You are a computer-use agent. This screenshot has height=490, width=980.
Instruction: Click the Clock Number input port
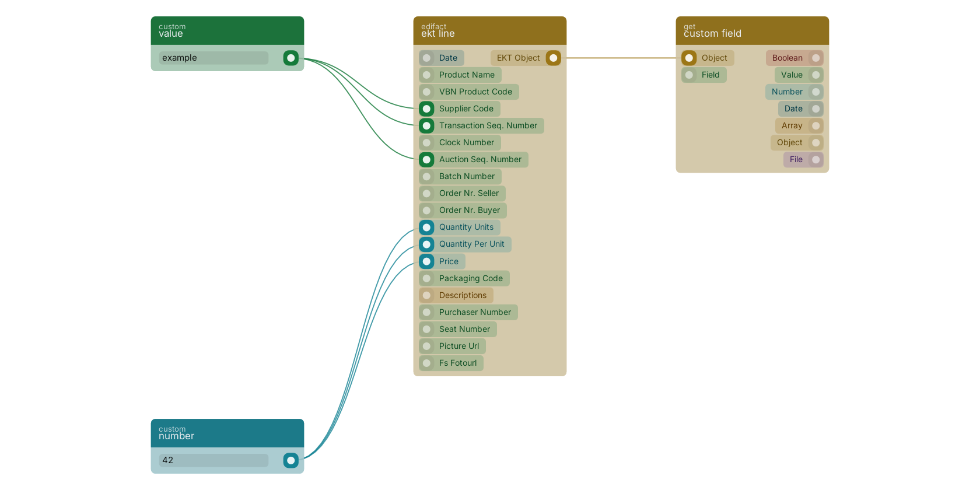click(x=426, y=142)
